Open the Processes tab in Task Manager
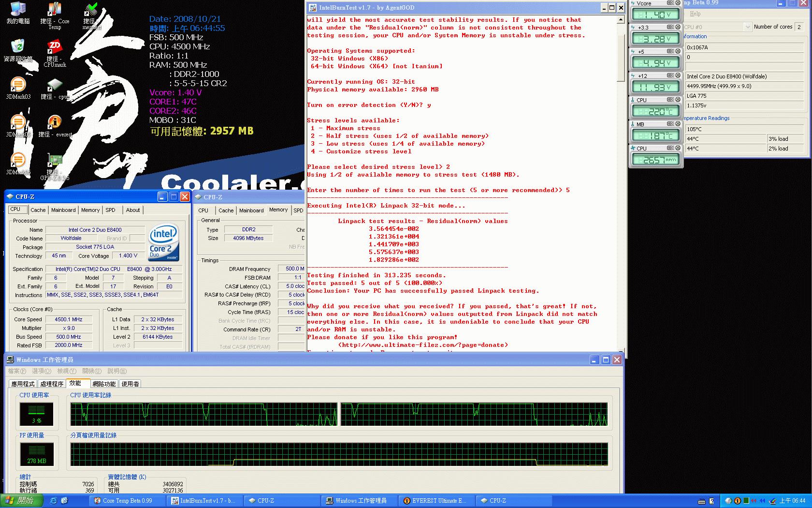812x508 pixels. click(52, 384)
